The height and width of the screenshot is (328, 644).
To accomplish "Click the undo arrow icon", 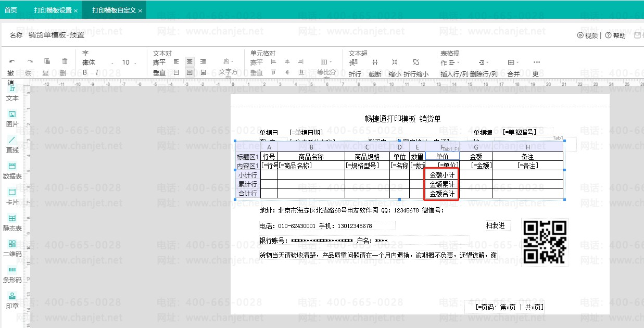I will click(x=11, y=61).
